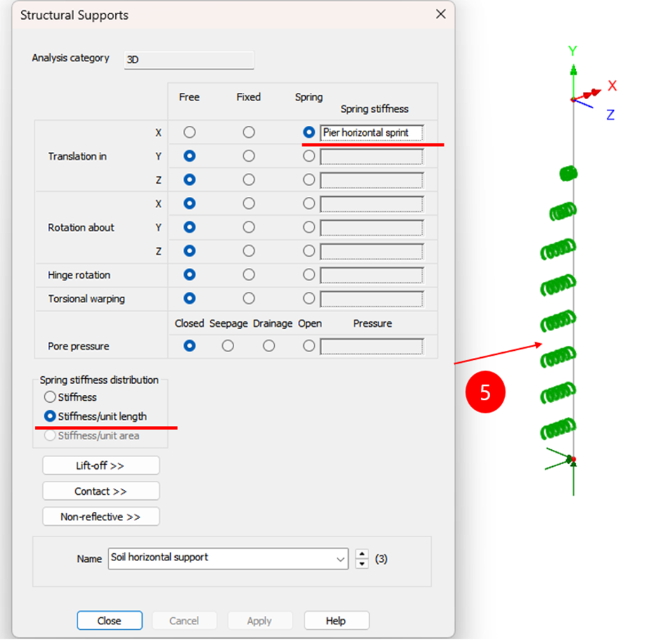
Task: Choose Stiffness distribution option
Action: pos(50,397)
